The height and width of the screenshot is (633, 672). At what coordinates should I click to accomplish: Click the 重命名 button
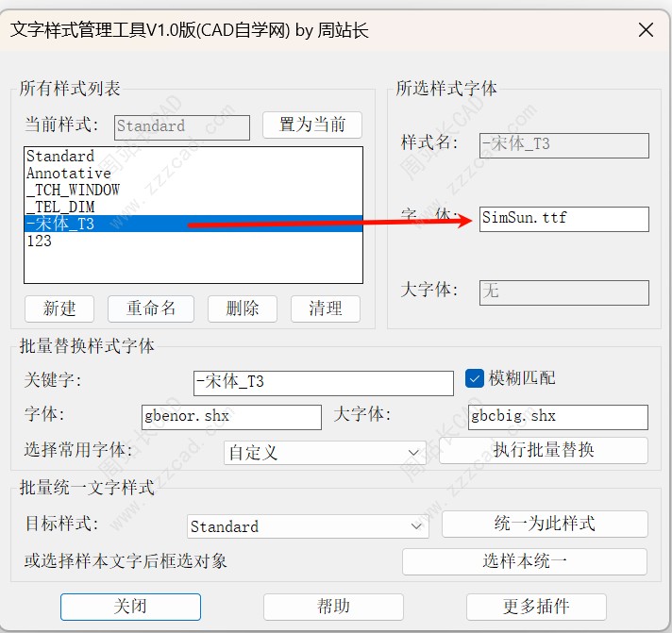click(150, 308)
